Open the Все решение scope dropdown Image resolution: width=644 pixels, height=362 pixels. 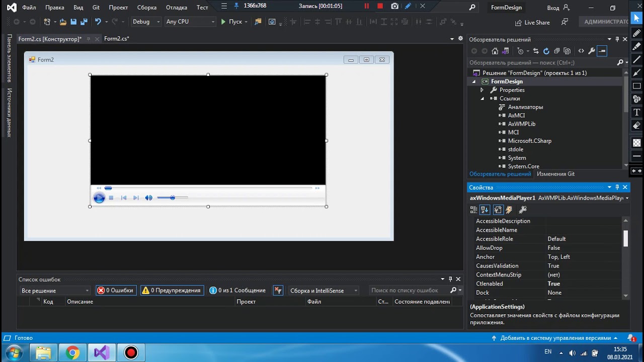(x=55, y=290)
